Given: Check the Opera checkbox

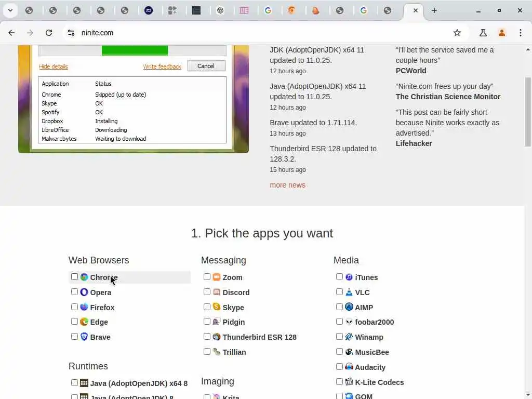Looking at the screenshot, I should [74, 292].
